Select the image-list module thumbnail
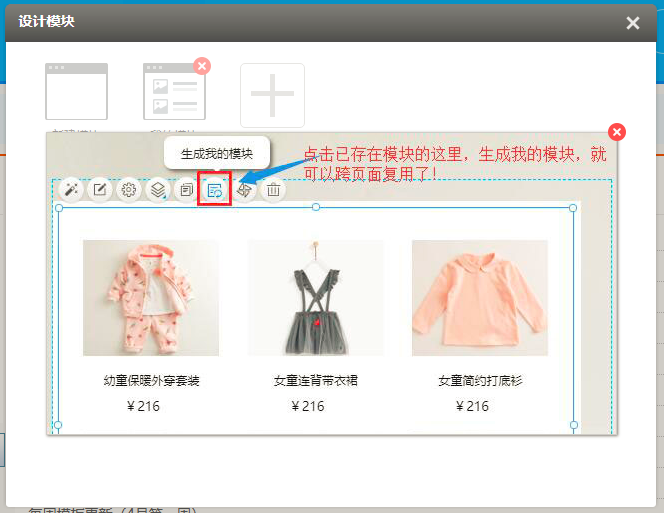Screen dimensions: 664x513 coord(174,92)
